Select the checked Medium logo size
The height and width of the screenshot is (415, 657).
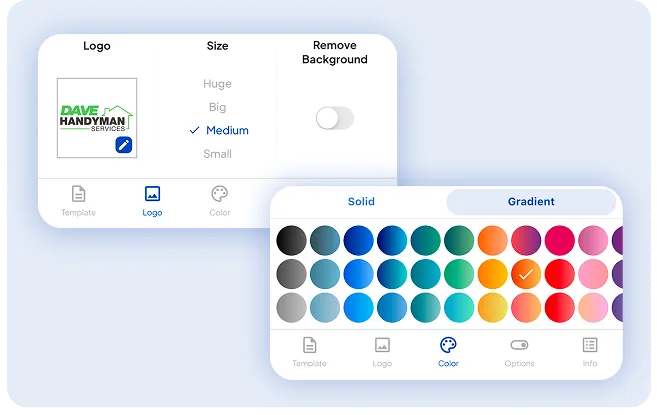click(219, 130)
